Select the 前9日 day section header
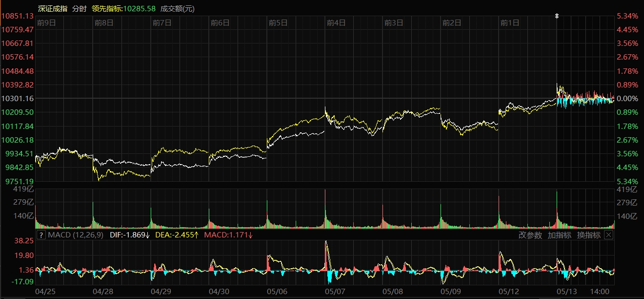Screen dimensions: 644x299 tap(46, 22)
